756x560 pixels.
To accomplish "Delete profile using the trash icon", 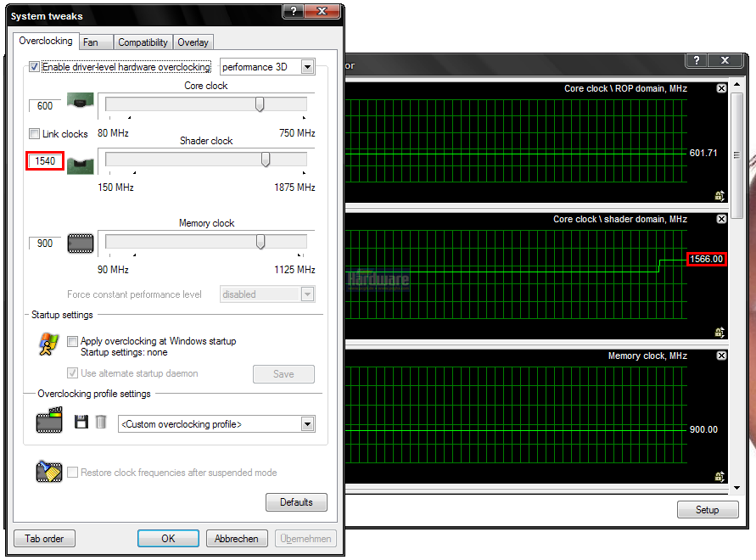I will pos(101,422).
